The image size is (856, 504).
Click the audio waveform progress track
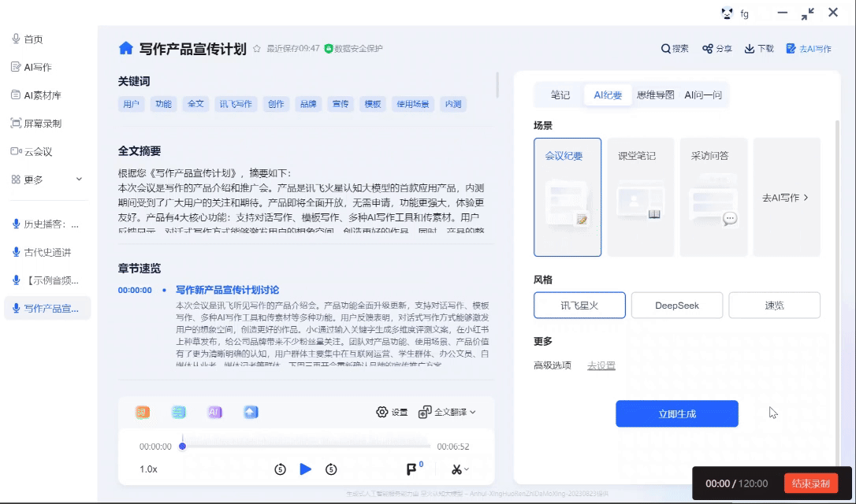(x=307, y=447)
